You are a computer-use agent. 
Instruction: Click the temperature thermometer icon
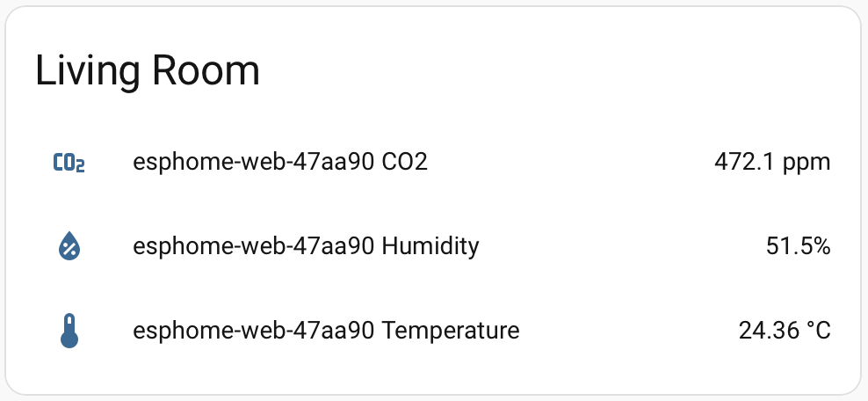click(x=69, y=332)
